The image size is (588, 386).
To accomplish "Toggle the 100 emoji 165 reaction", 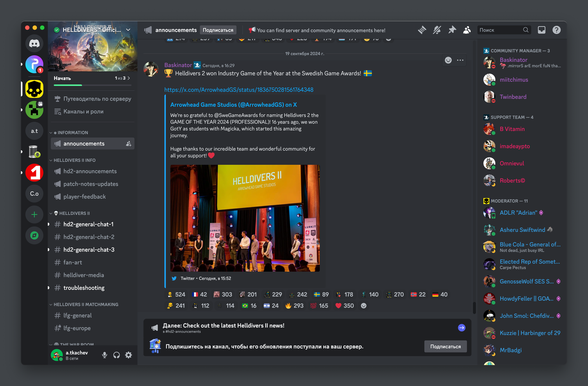I will (319, 306).
